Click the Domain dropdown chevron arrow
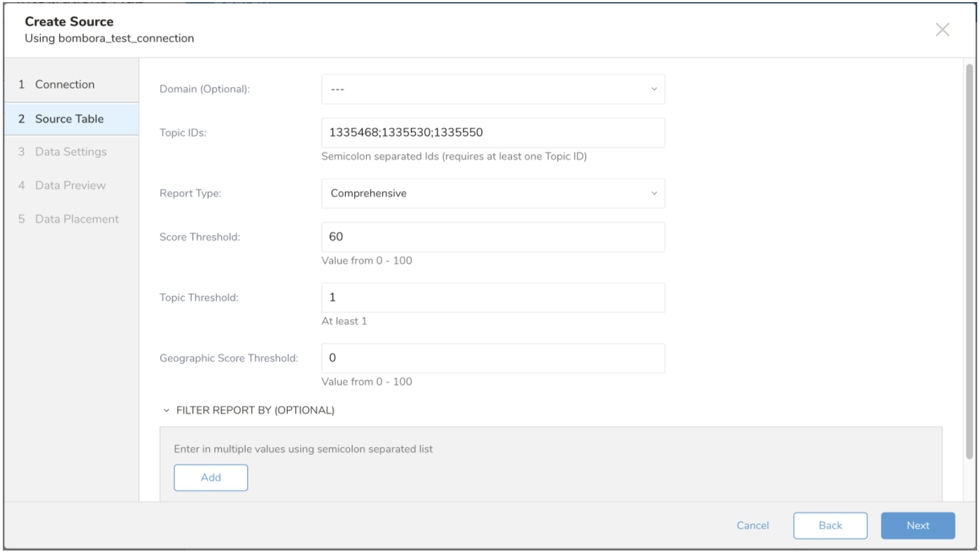The height and width of the screenshot is (554, 980). 654,90
